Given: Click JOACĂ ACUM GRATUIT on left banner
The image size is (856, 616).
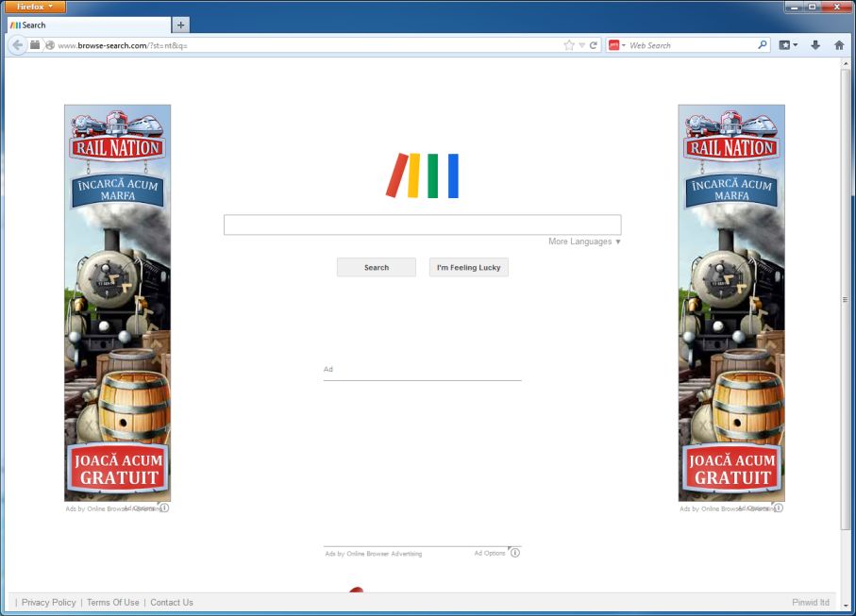Looking at the screenshot, I should (118, 469).
